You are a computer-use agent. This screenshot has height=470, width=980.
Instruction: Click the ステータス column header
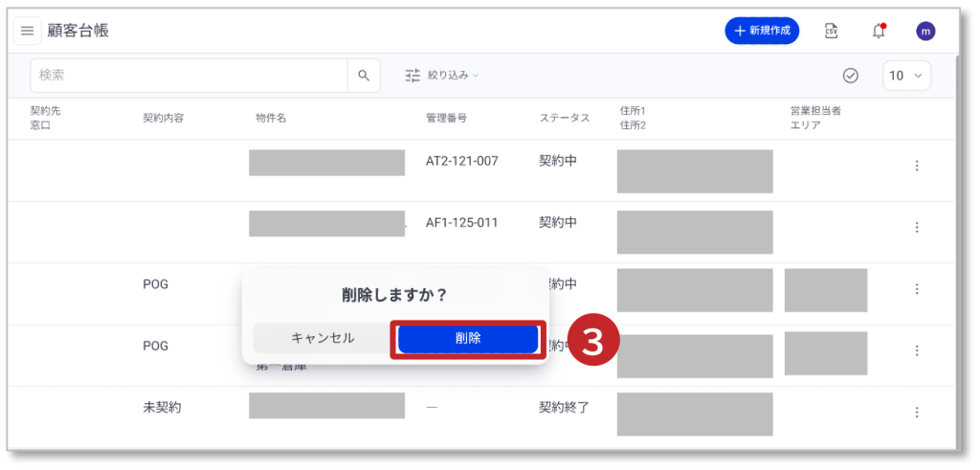pyautogui.click(x=564, y=118)
